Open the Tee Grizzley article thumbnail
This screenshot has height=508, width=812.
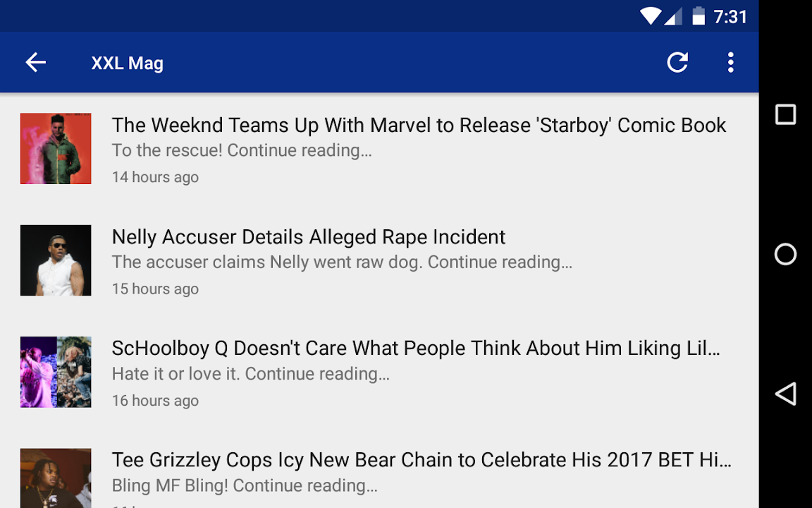[x=56, y=478]
